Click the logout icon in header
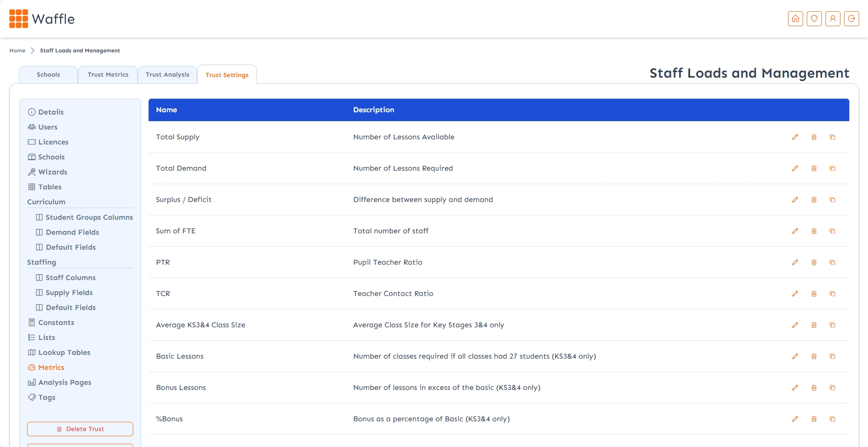Screen dimensions: 868x447 point(851,19)
